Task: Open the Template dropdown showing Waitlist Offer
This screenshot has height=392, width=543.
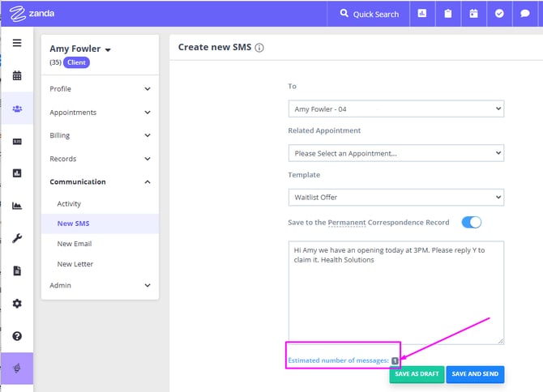Action: (395, 196)
